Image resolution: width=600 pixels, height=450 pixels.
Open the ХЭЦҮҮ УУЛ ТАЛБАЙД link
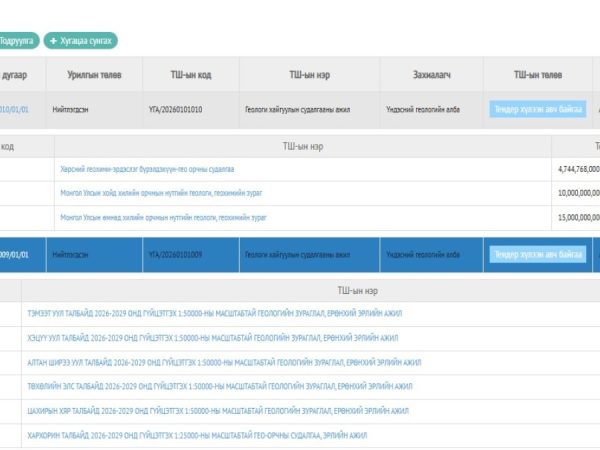coord(213,338)
